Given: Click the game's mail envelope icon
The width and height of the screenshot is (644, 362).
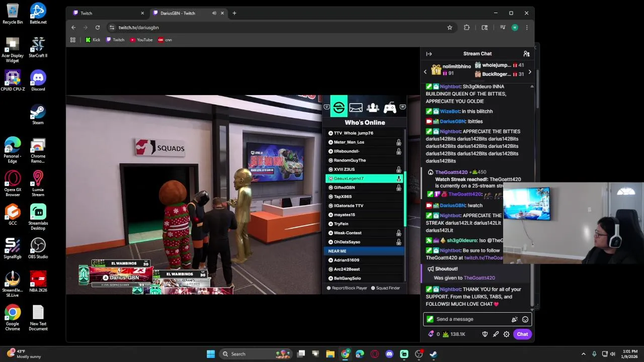Looking at the screenshot, I should [356, 108].
